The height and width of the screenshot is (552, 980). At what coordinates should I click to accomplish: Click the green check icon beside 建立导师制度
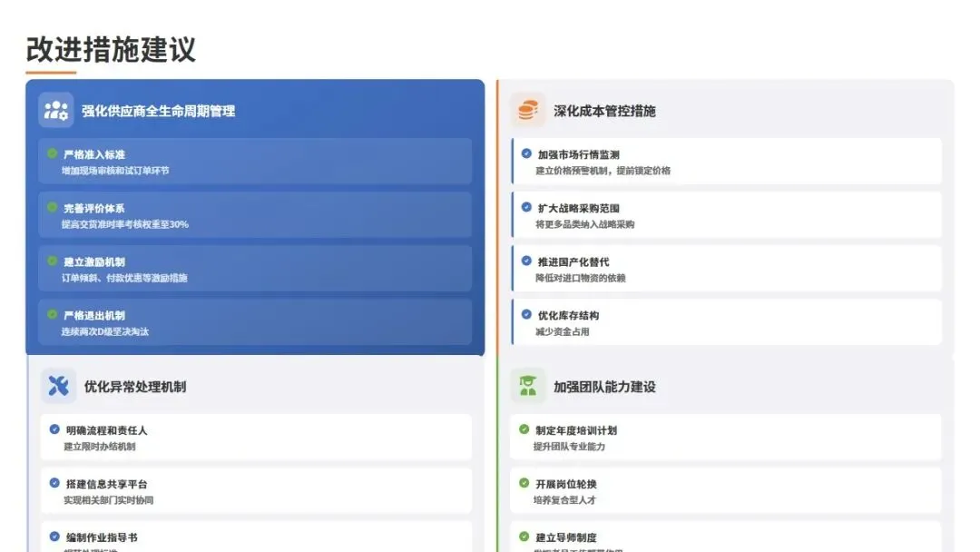click(x=524, y=537)
